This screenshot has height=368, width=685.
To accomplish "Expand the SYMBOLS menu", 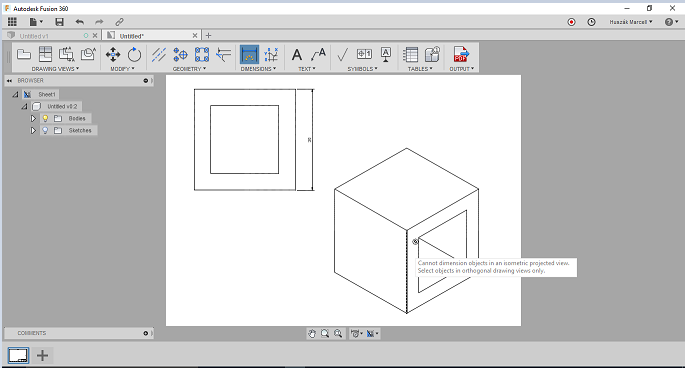I will [x=363, y=69].
